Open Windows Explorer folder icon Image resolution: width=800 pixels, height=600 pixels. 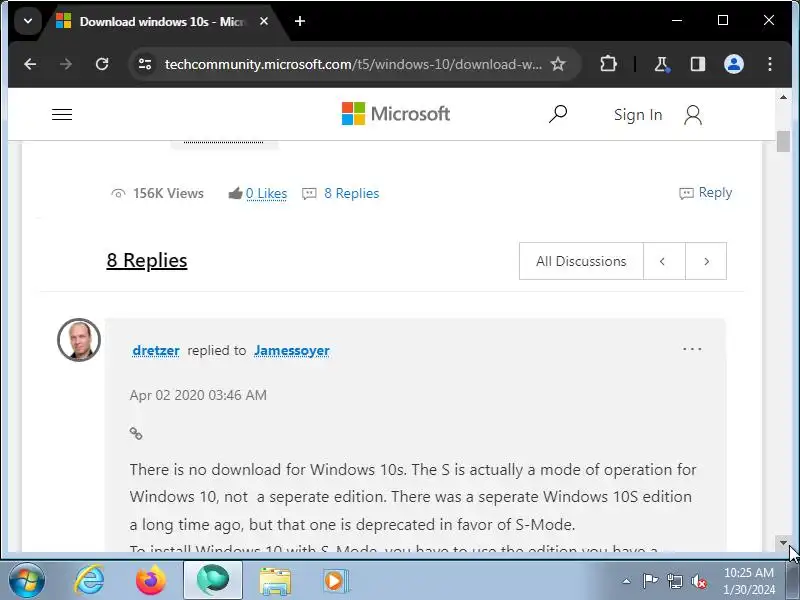point(276,581)
